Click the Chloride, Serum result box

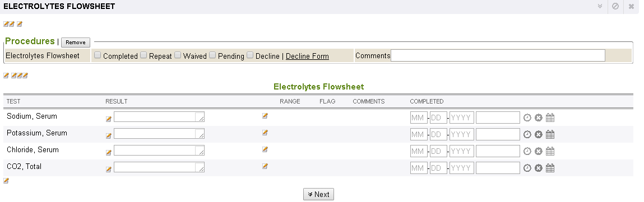coord(159,151)
